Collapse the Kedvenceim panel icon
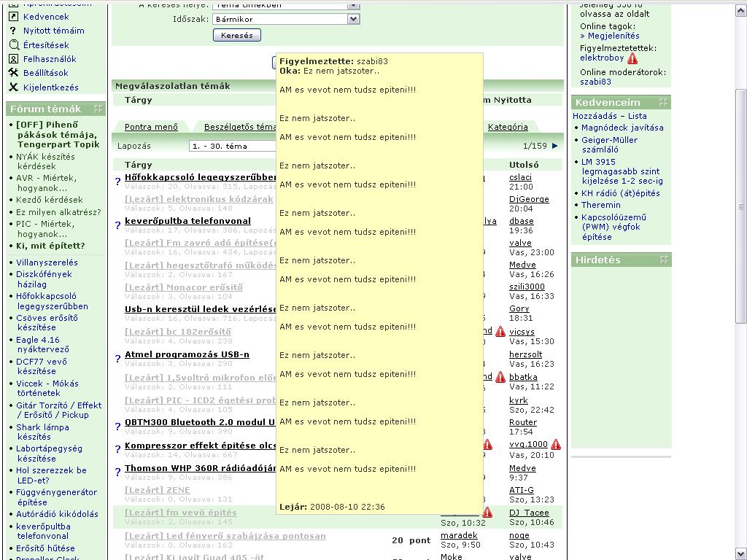 (x=663, y=102)
